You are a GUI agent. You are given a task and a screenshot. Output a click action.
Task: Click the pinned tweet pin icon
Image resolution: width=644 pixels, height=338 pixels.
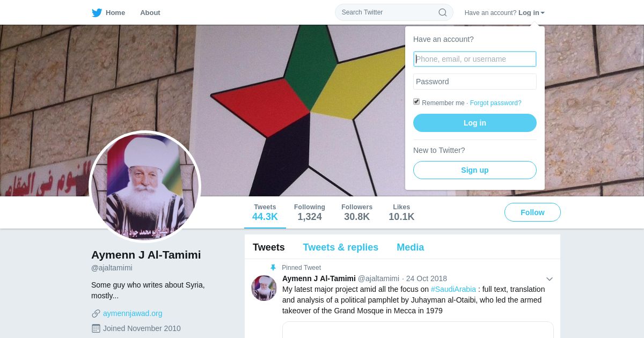point(273,268)
